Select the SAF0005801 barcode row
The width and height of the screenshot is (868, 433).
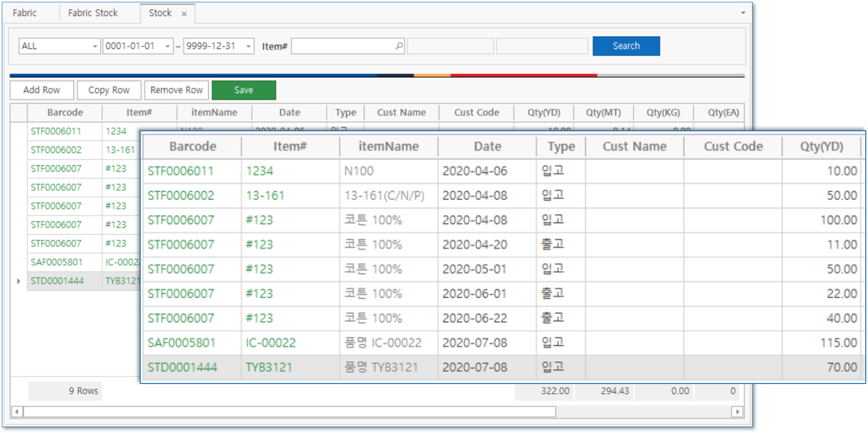56,262
